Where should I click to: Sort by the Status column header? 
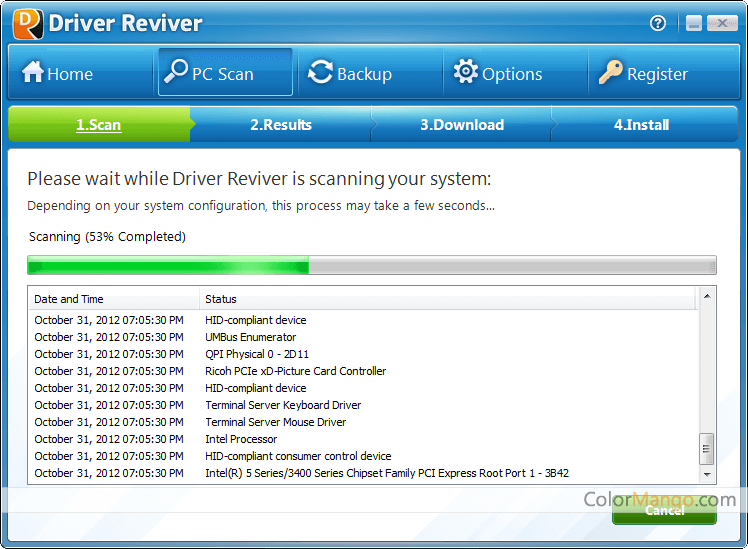coord(448,299)
